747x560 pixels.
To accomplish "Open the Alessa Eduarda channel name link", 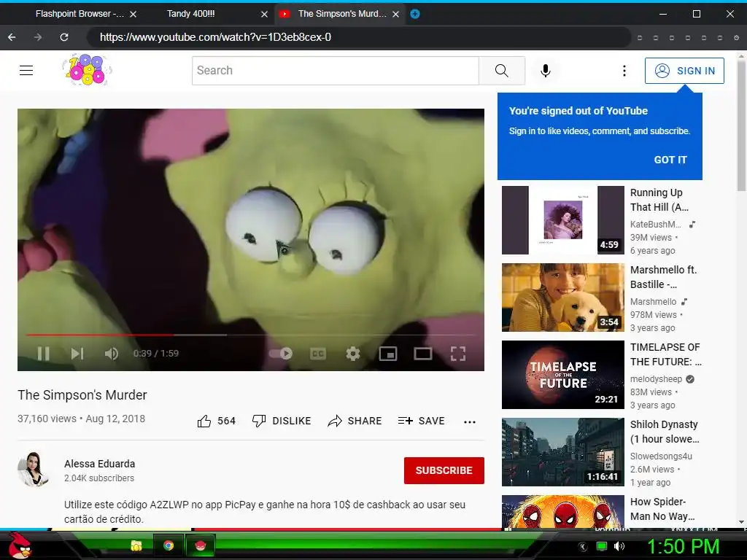I will tap(99, 464).
